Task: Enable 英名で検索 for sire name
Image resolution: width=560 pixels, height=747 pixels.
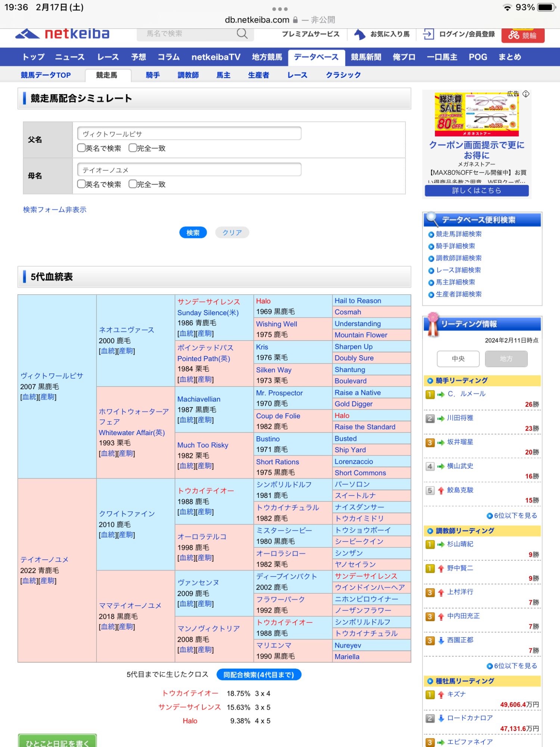Action: click(81, 148)
